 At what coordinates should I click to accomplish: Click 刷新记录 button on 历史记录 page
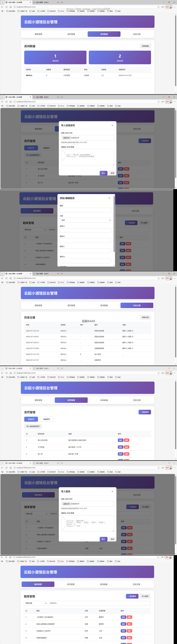coord(145,317)
